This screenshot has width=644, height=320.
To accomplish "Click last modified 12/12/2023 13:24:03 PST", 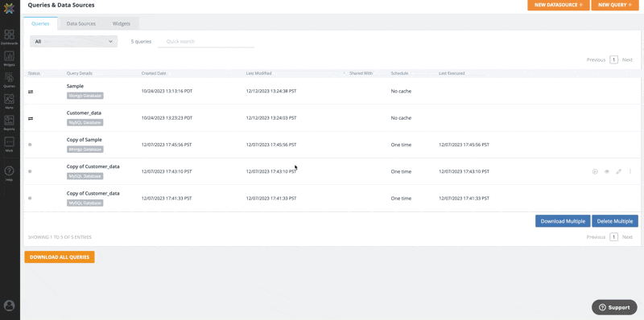I will [271, 117].
